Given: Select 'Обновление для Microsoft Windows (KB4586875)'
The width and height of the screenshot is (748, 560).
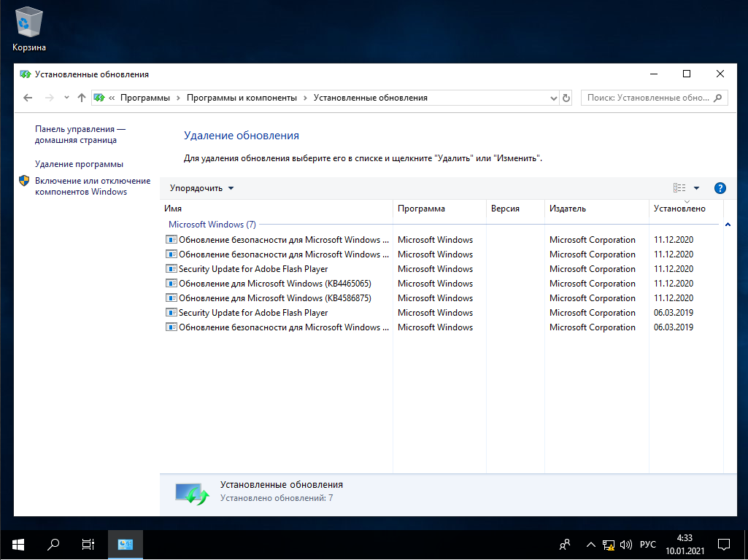Looking at the screenshot, I should point(275,298).
